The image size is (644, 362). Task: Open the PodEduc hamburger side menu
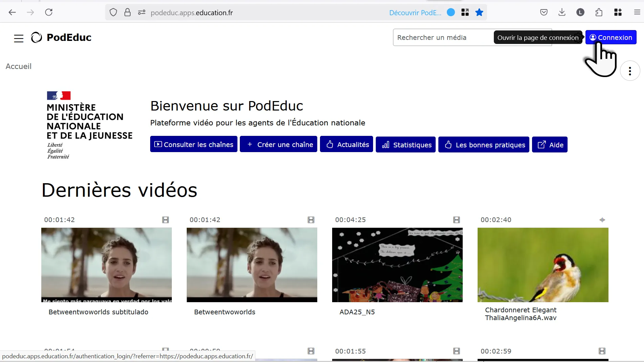click(19, 38)
